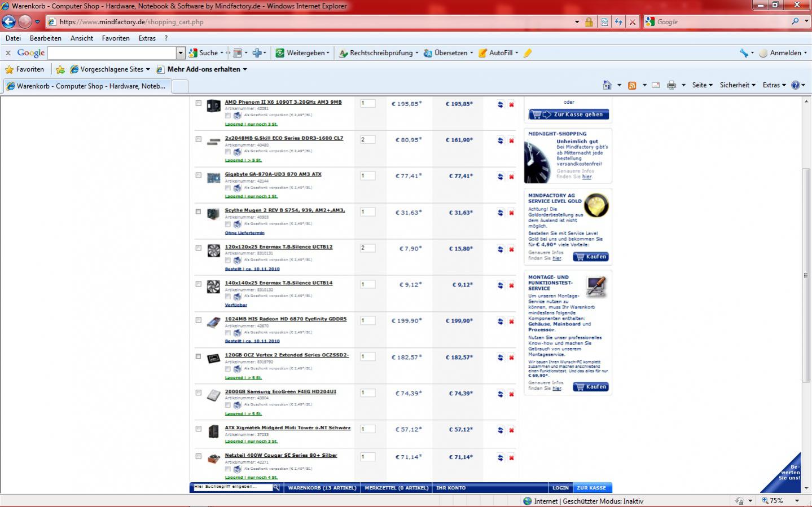Open the Ansicht menu
This screenshot has height=507, width=812.
click(82, 38)
